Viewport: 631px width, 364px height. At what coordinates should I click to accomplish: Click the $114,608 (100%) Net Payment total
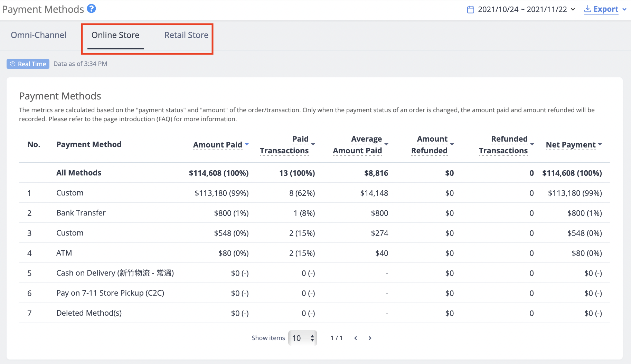pyautogui.click(x=572, y=173)
